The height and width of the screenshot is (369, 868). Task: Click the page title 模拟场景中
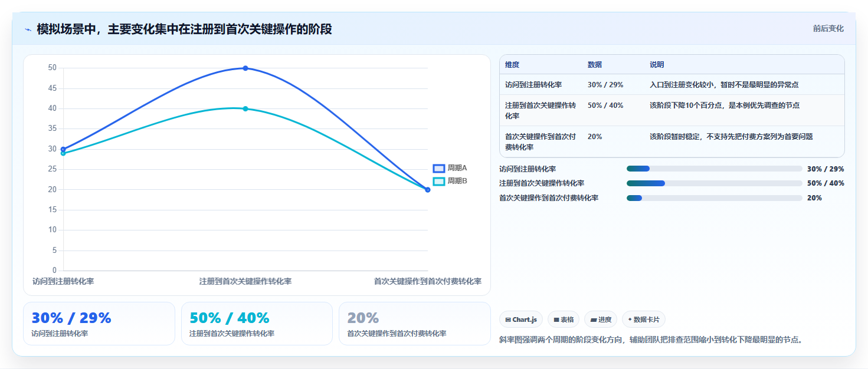184,29
